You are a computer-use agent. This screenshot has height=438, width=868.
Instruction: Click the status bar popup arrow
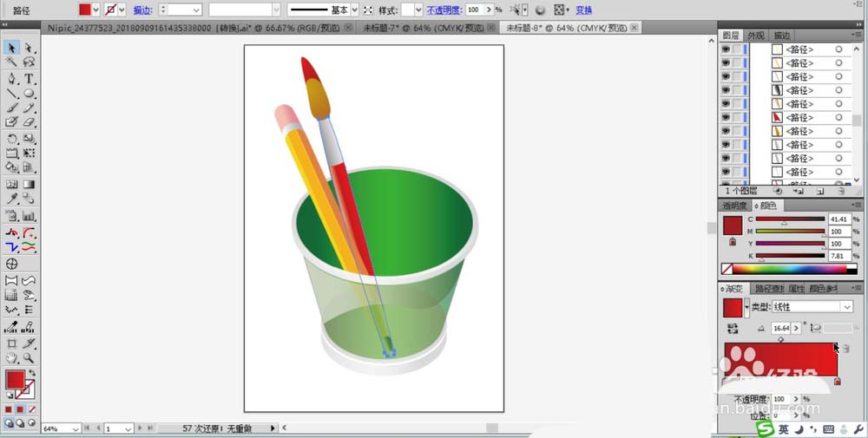pos(273,428)
